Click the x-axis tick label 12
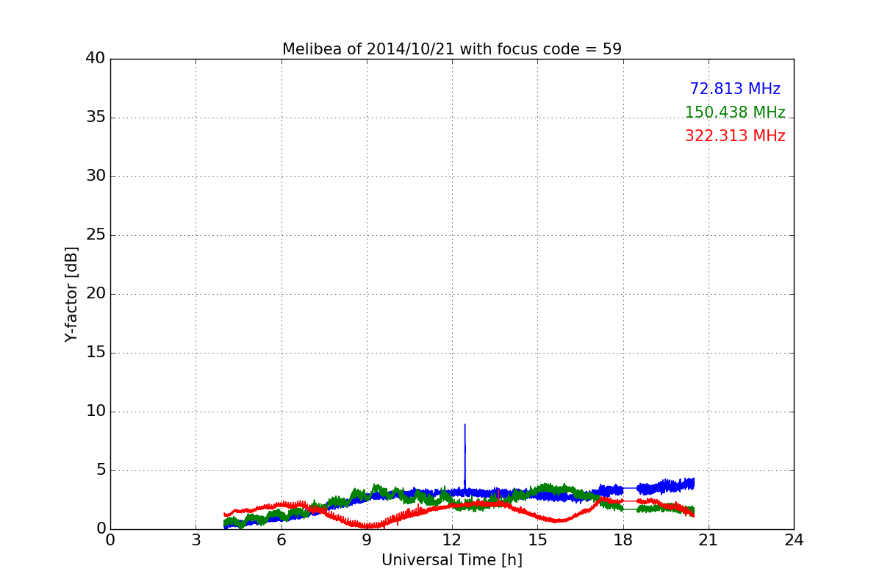The width and height of the screenshot is (882, 588). pyautogui.click(x=452, y=540)
